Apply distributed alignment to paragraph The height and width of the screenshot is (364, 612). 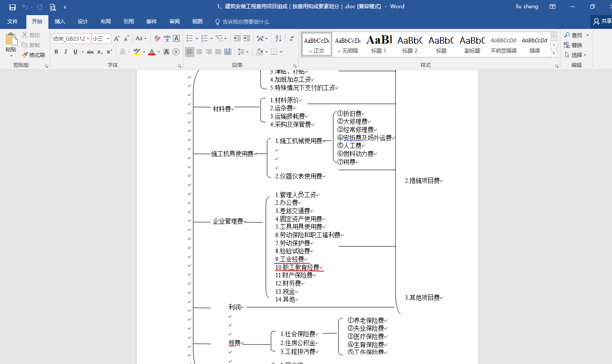click(x=228, y=52)
